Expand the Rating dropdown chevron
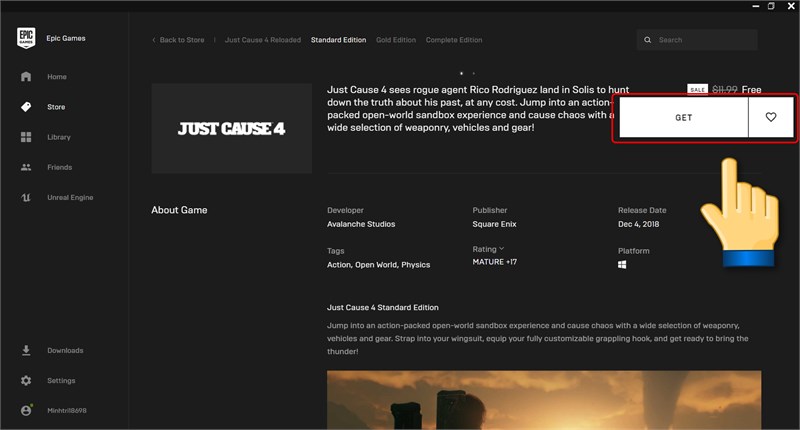Viewport: 800px width, 430px height. click(502, 249)
